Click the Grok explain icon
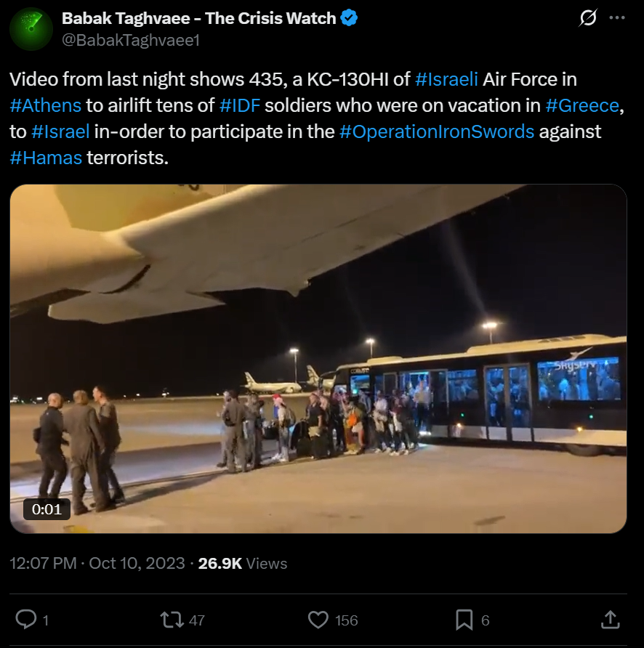Screen dimensions: 644x648 588,17
